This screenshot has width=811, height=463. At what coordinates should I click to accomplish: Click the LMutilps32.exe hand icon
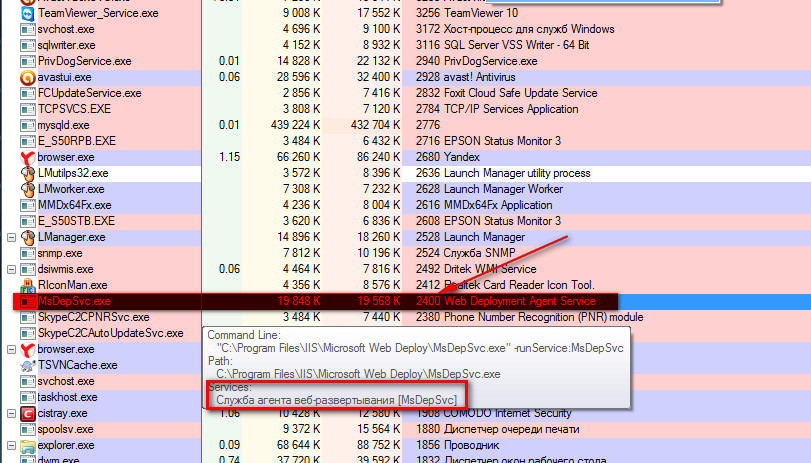[x=27, y=173]
